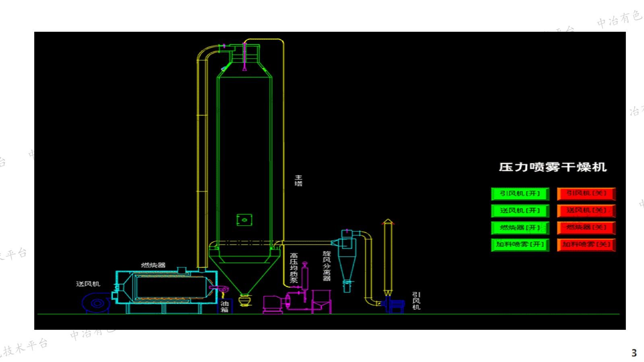
Task: Click the 送风机 label
Action: click(x=88, y=284)
